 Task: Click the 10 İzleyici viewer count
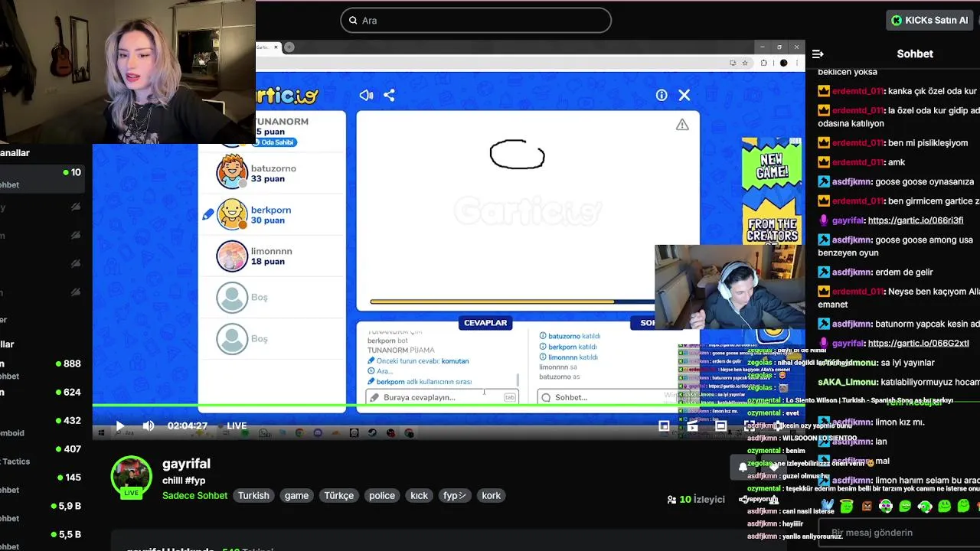pyautogui.click(x=696, y=499)
